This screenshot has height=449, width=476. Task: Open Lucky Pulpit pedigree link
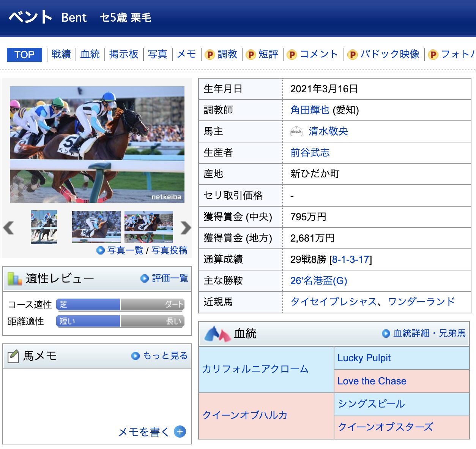(x=364, y=358)
